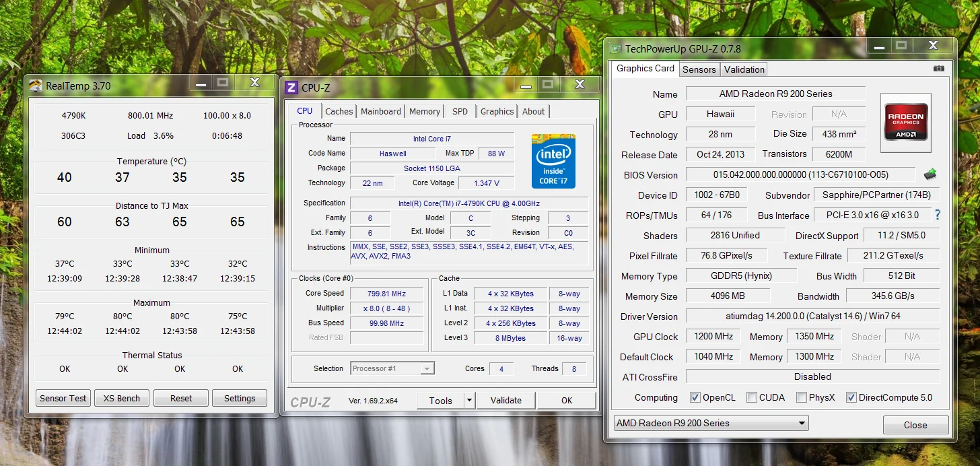Image resolution: width=980 pixels, height=466 pixels.
Task: Click the Shaders value 2816 Unified
Action: click(735, 235)
